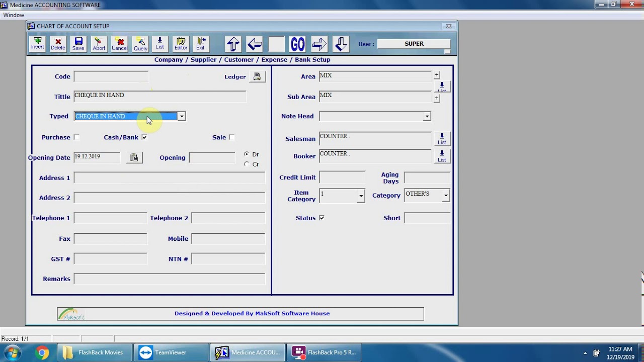Toggle the Status checkbox
This screenshot has height=362, width=644.
(x=321, y=218)
